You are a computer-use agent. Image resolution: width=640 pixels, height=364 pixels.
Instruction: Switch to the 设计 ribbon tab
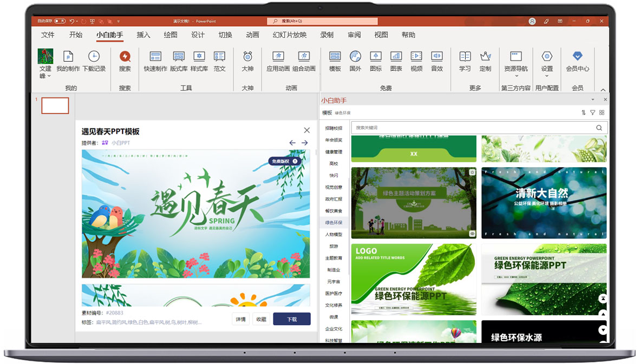198,35
